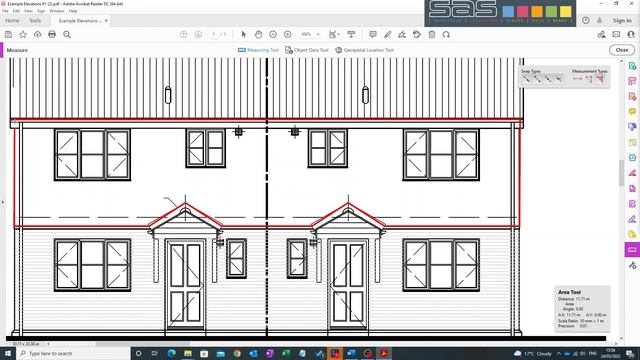Select the highlight pen tool

click(387, 35)
